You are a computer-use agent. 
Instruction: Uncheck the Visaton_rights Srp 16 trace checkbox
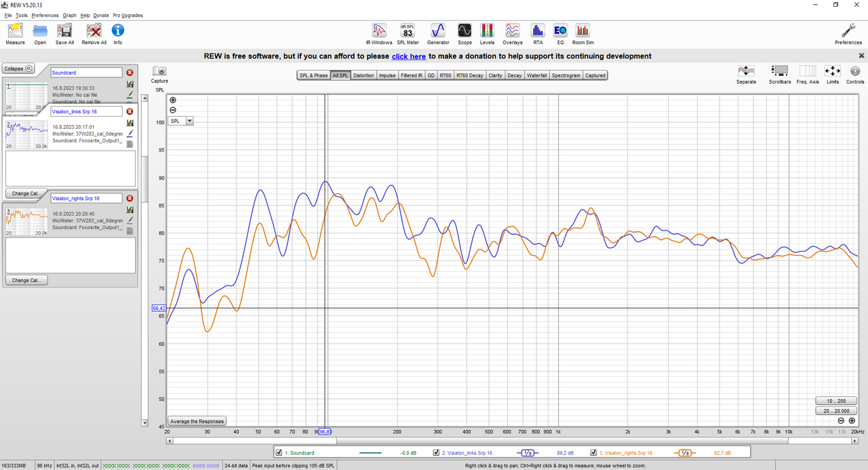click(x=594, y=452)
